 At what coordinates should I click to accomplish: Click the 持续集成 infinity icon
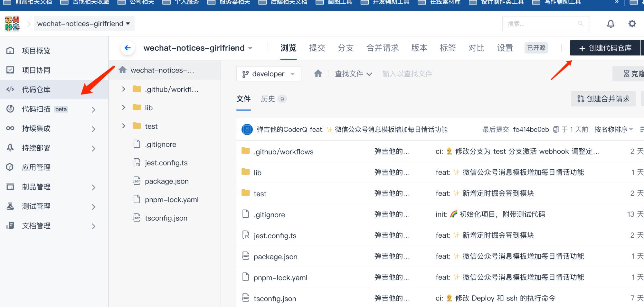point(10,128)
